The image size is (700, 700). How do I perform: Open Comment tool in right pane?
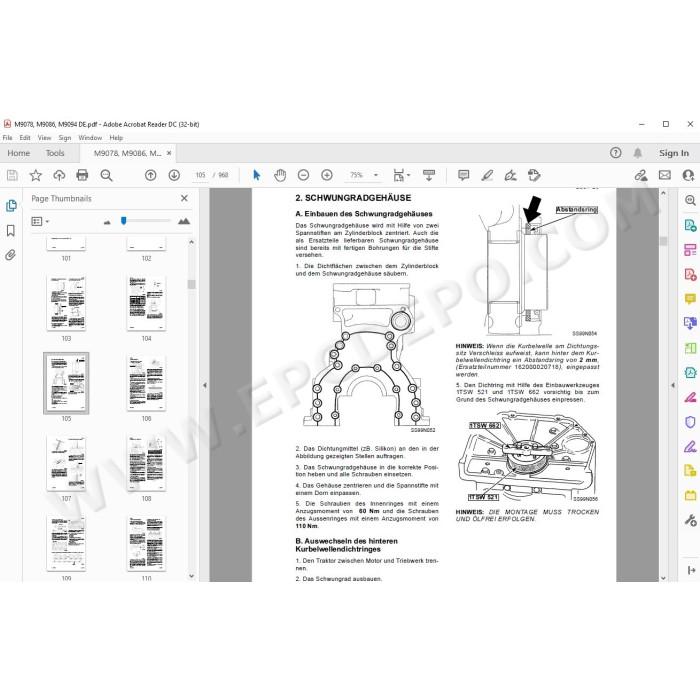click(x=690, y=299)
